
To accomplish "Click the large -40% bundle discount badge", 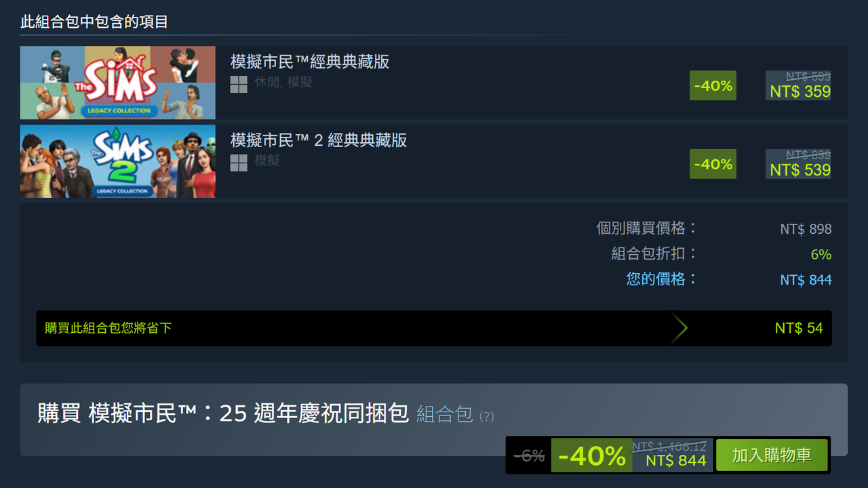I will click(x=591, y=455).
